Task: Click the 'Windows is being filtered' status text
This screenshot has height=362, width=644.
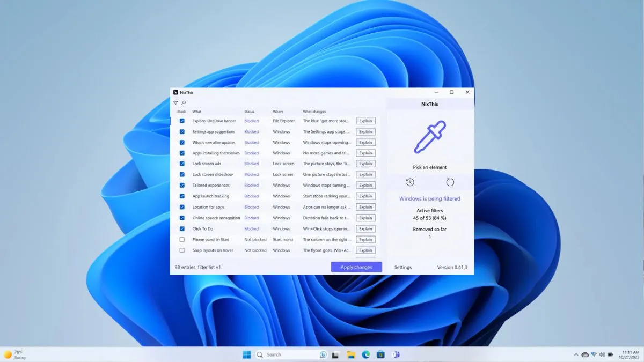Action: (430, 198)
